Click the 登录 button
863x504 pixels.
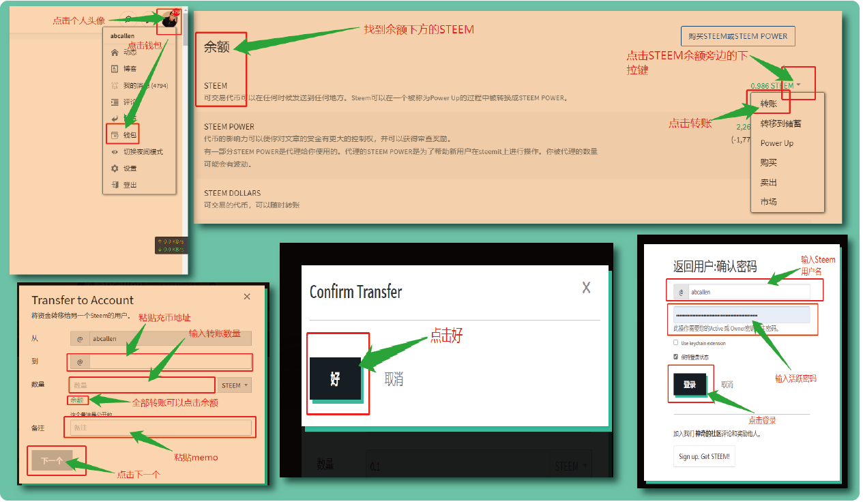(x=690, y=385)
